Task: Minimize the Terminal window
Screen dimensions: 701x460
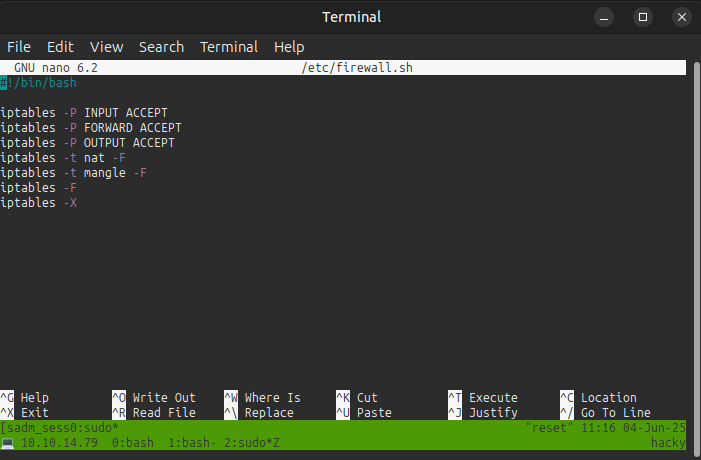Action: 604,17
